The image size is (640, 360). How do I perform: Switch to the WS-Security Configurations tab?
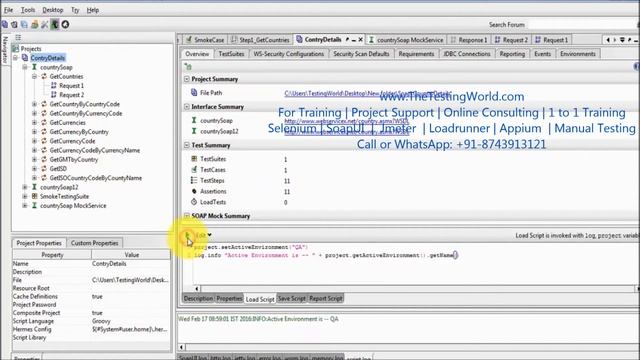coord(289,54)
